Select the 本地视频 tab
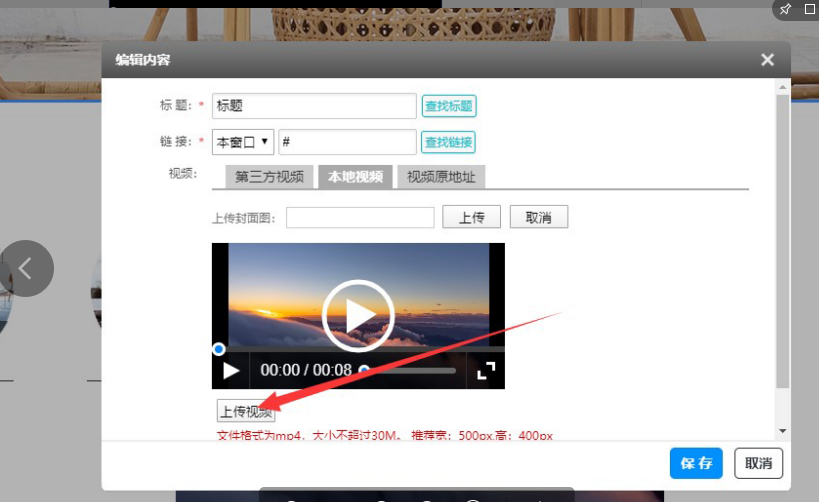819x502 pixels. pyautogui.click(x=355, y=177)
